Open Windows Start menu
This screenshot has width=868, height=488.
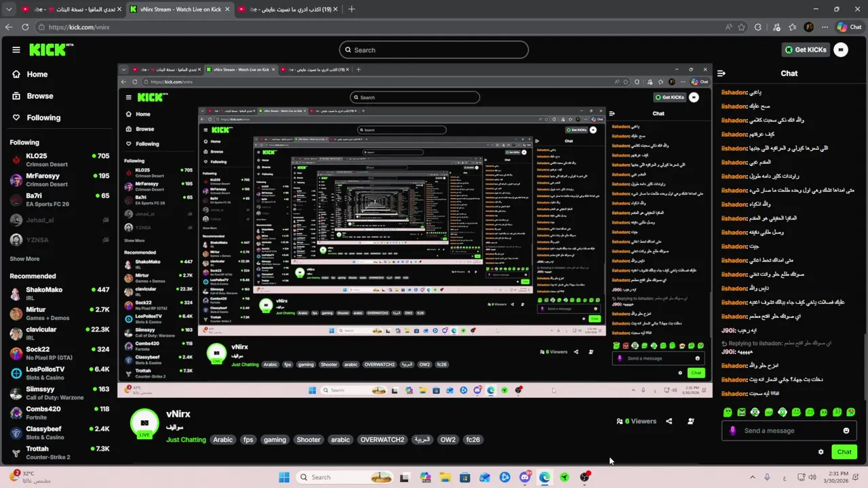click(x=284, y=477)
